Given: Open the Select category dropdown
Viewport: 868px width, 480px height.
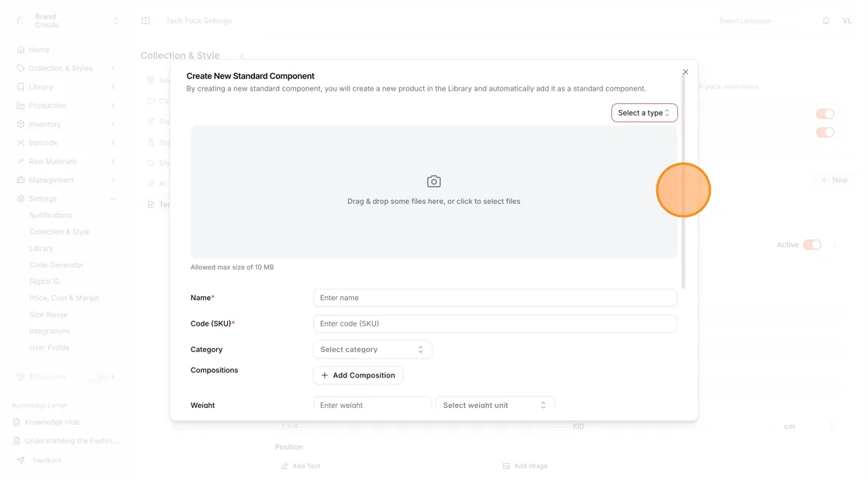Looking at the screenshot, I should (372, 350).
